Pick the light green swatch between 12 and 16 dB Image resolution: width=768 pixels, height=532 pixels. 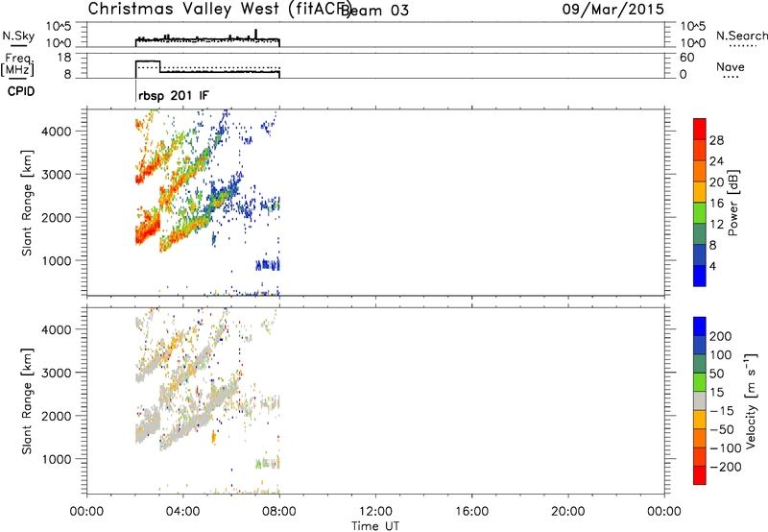[x=700, y=213]
